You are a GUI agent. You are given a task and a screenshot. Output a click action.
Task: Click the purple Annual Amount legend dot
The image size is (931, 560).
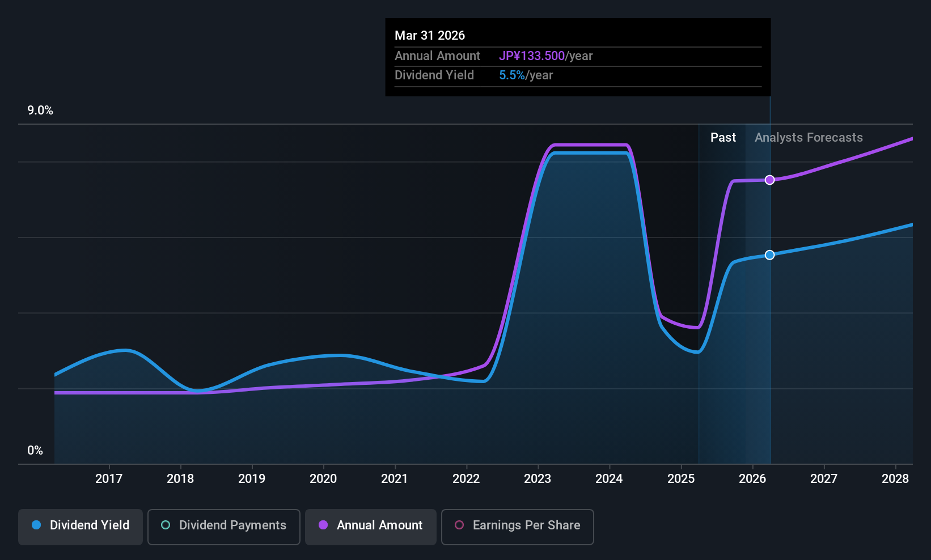(x=323, y=525)
